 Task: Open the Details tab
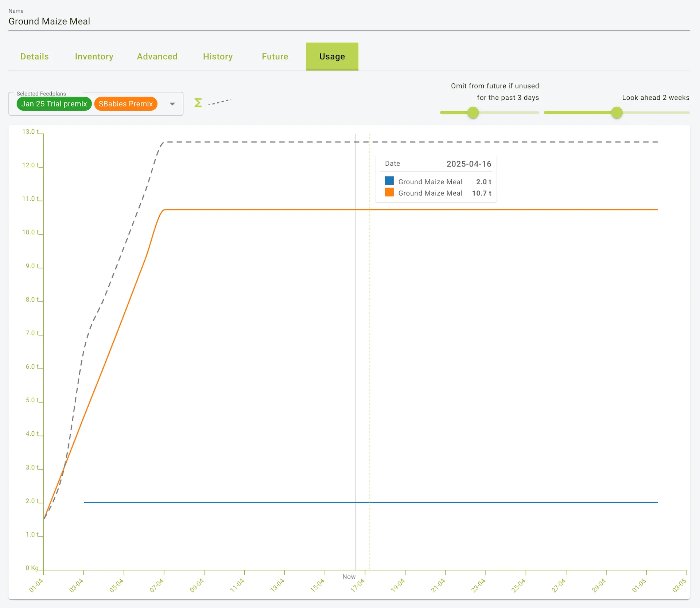pos(35,56)
